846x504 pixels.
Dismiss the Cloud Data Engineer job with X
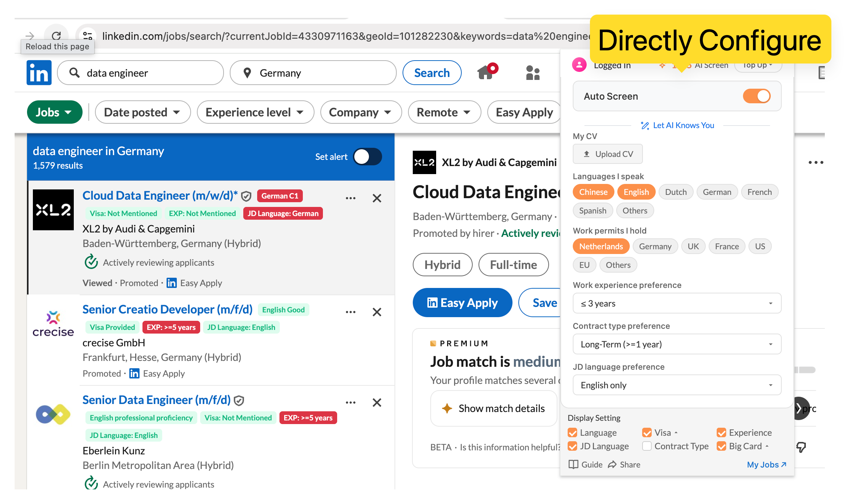point(377,198)
